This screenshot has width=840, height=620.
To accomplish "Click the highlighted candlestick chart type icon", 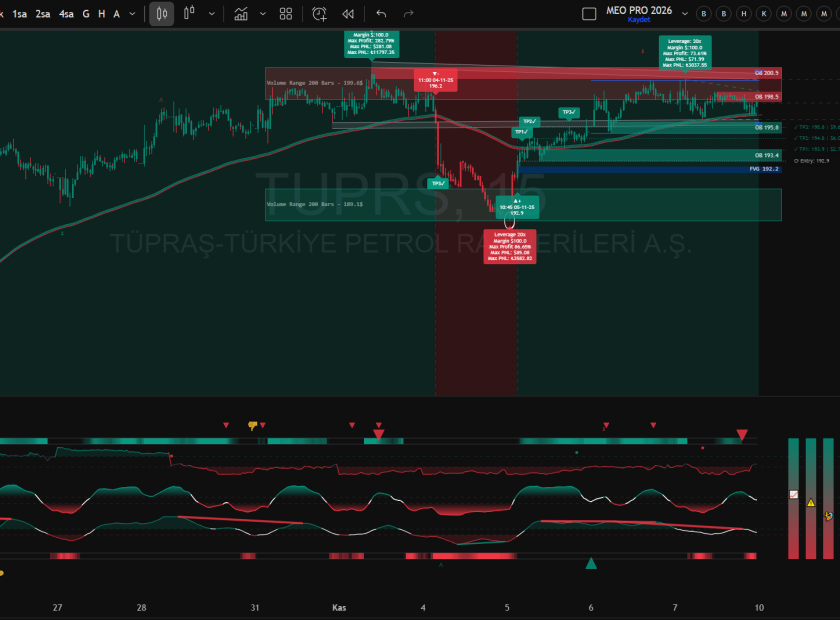I will click(161, 14).
